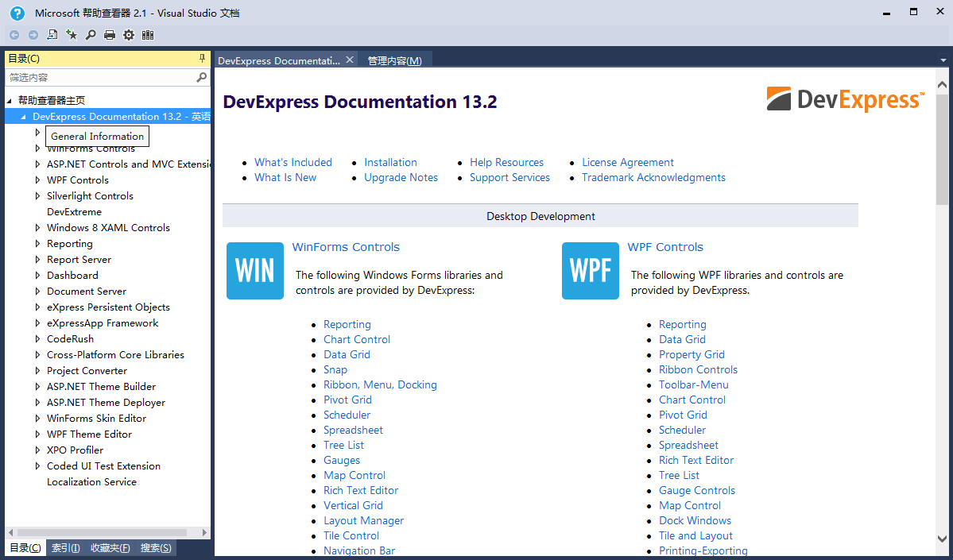Click the DevExpress logo in the page
The height and width of the screenshot is (560, 953).
[846, 99]
